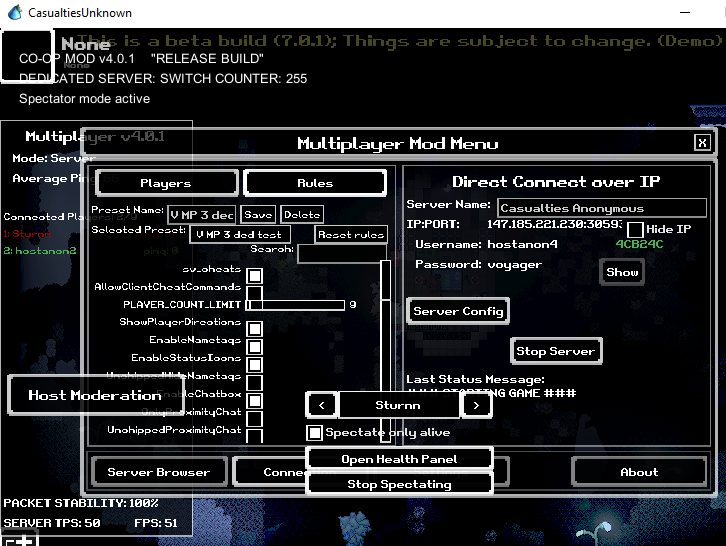Click the PACKET STABILITY readout

(x=81, y=503)
